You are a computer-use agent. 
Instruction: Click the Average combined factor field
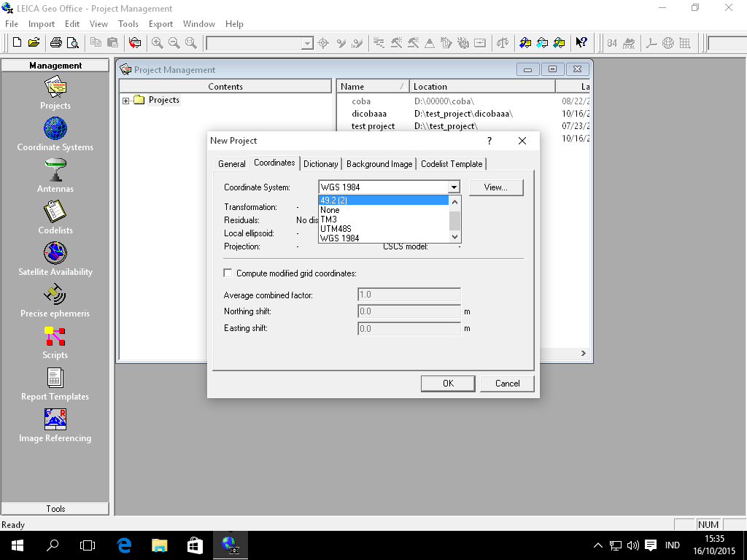409,295
